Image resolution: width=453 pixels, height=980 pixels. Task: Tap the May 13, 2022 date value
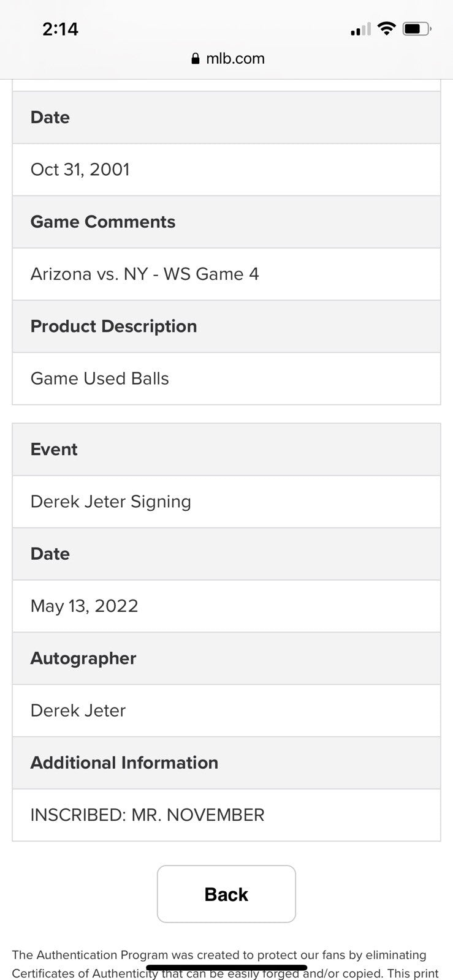point(85,606)
